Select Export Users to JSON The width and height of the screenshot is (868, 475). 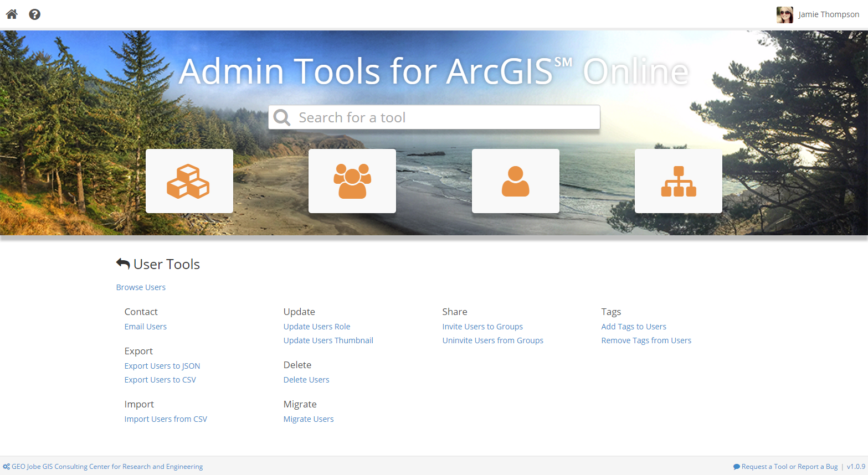162,366
